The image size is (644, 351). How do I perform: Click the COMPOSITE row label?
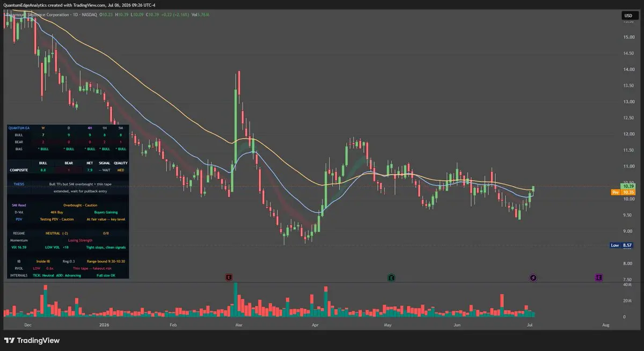click(x=20, y=170)
